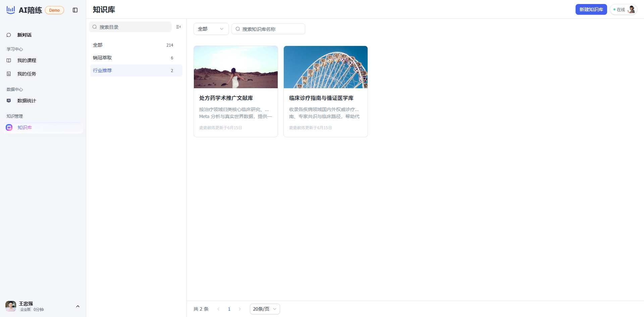This screenshot has width=644, height=317.
Task: Click the 数据中心 section label
Action: [15, 90]
